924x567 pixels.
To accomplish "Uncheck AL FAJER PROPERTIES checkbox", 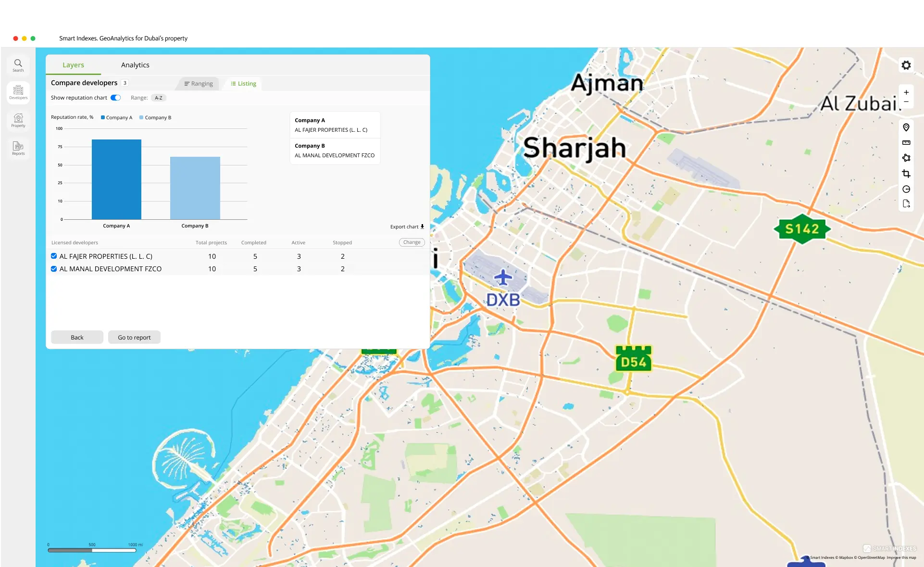I will [x=54, y=256].
